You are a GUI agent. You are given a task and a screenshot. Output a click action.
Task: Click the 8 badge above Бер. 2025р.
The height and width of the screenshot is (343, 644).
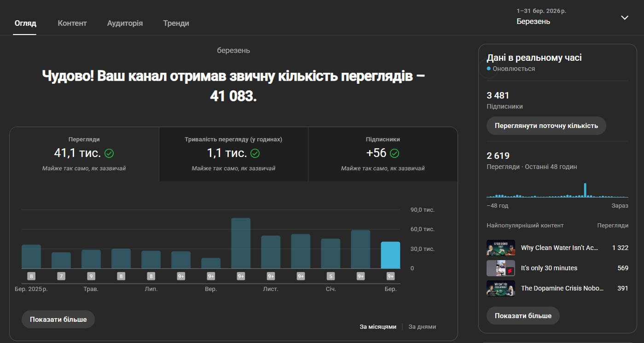click(x=31, y=276)
